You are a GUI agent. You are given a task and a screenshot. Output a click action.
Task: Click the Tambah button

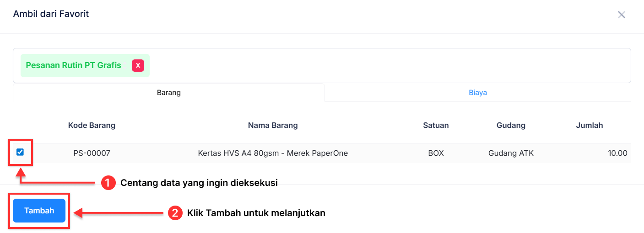39,211
